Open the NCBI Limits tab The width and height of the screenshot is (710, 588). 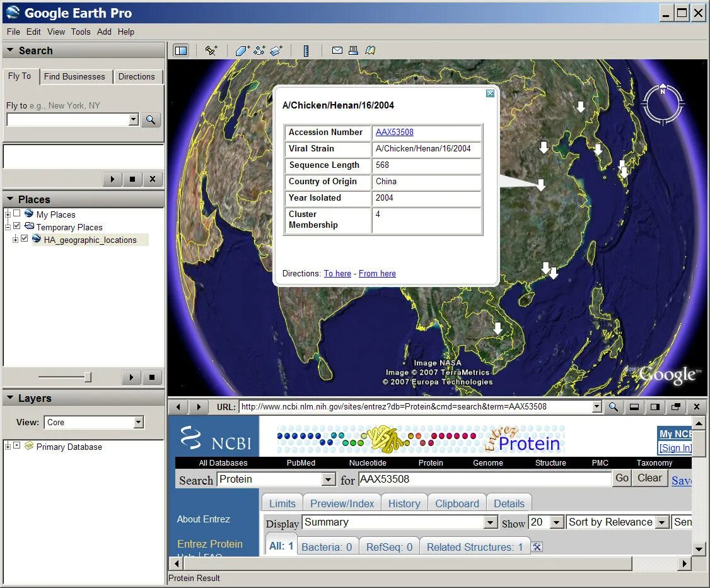point(282,503)
